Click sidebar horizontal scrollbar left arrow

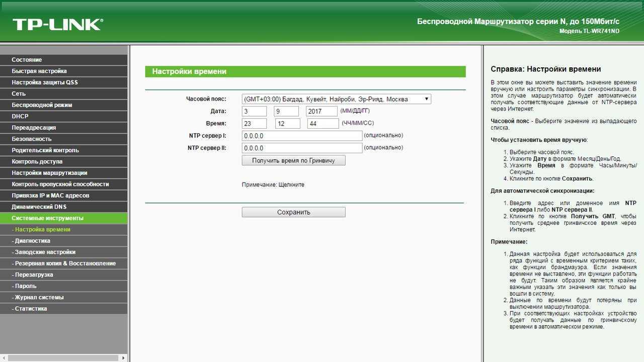pos(4,358)
